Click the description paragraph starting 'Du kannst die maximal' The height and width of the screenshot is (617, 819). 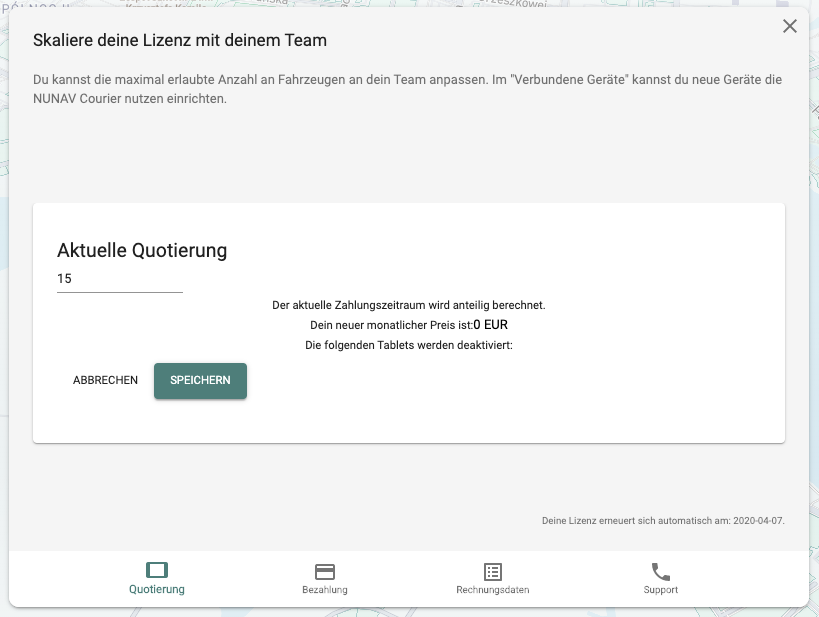click(407, 89)
